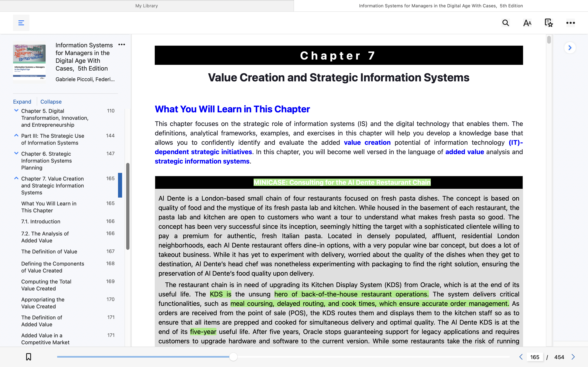Collapse the Chapter 7 section in sidebar

(x=16, y=178)
